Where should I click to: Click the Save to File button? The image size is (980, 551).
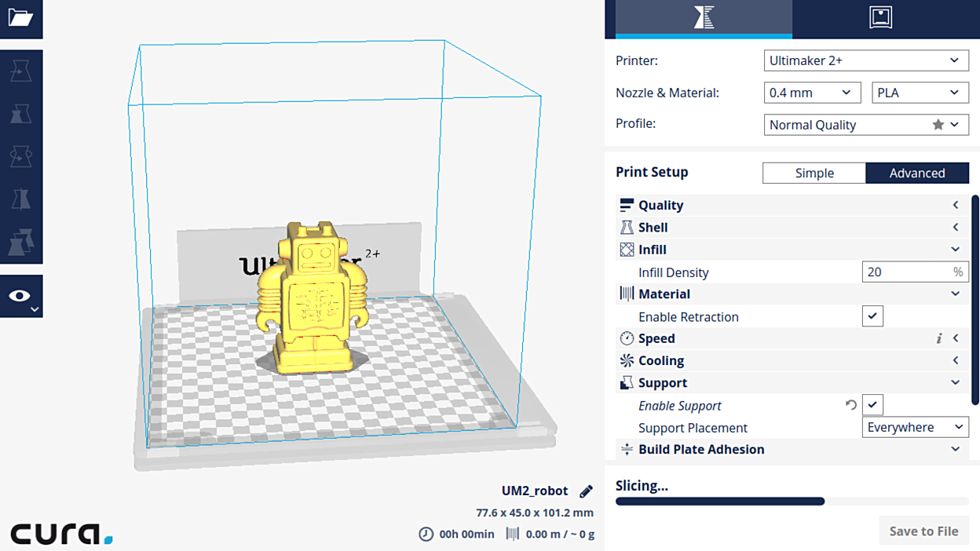pos(923,531)
